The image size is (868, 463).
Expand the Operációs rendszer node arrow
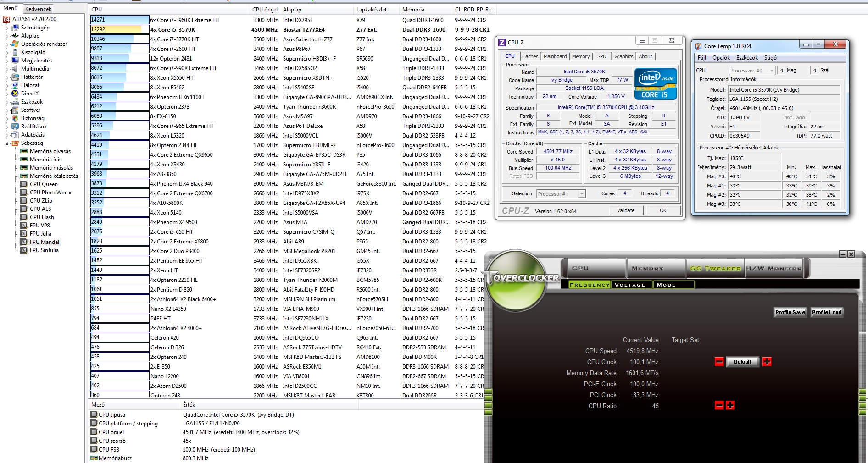7,44
